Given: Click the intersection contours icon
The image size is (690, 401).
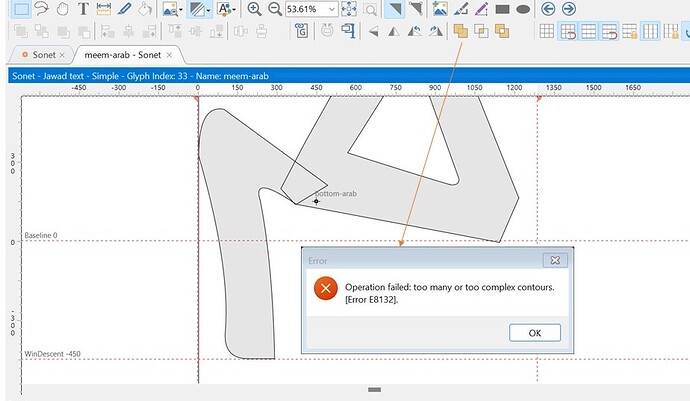Looking at the screenshot, I should point(481,31).
